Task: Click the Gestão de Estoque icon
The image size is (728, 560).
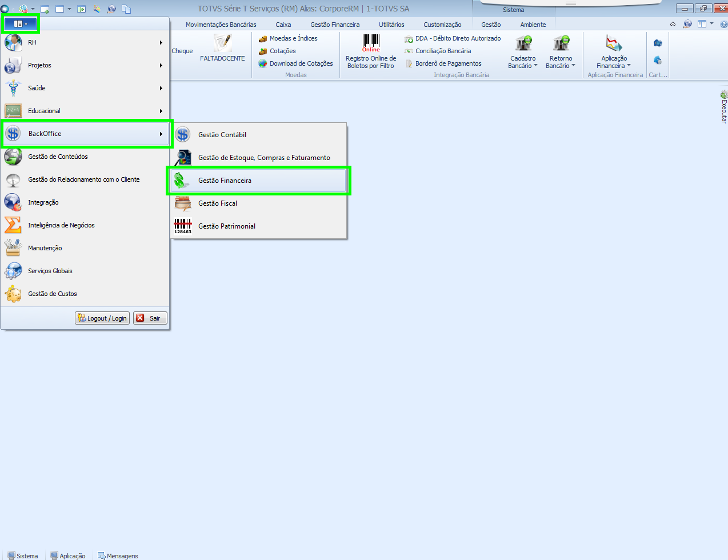Action: point(183,158)
